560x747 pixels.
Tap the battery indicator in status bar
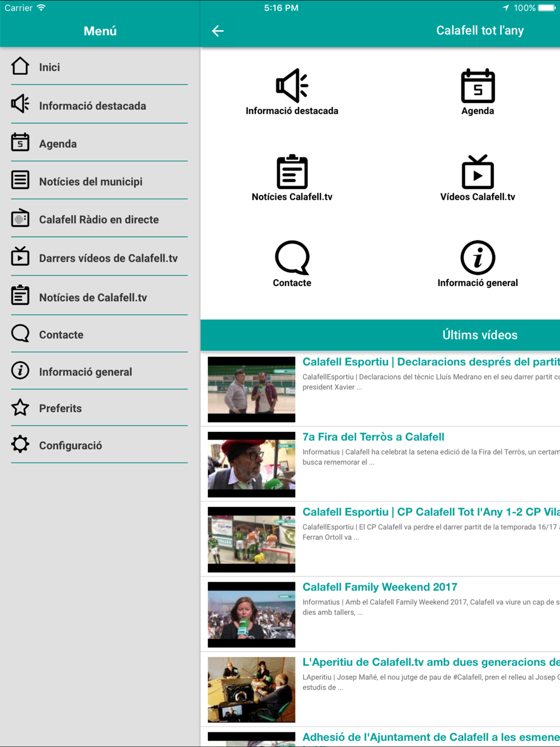547,8
